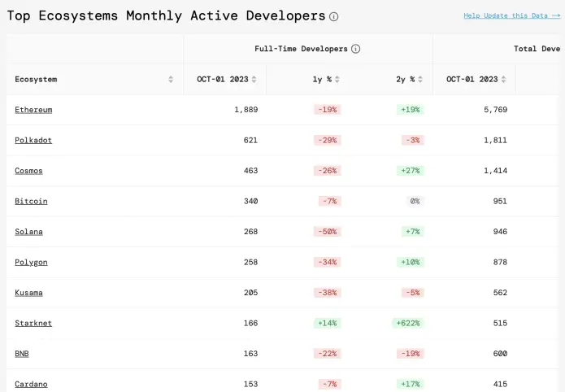Select Kusama's 562 total value

click(x=500, y=293)
